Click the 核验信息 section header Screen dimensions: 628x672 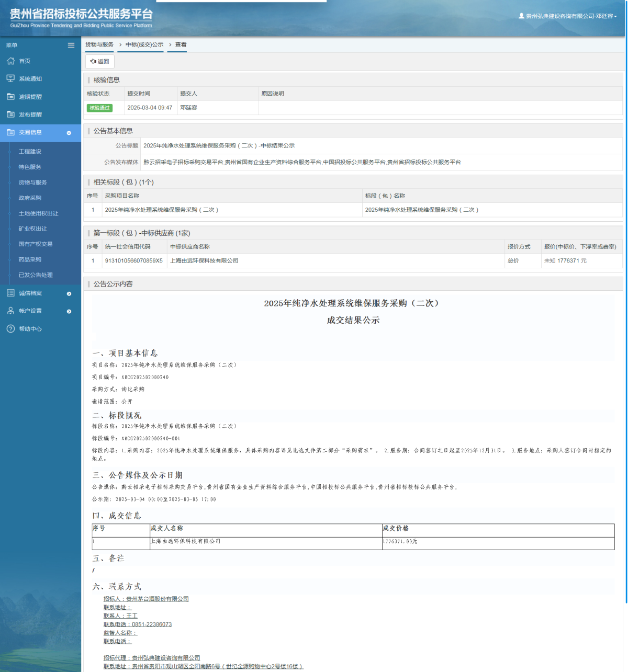(x=107, y=80)
